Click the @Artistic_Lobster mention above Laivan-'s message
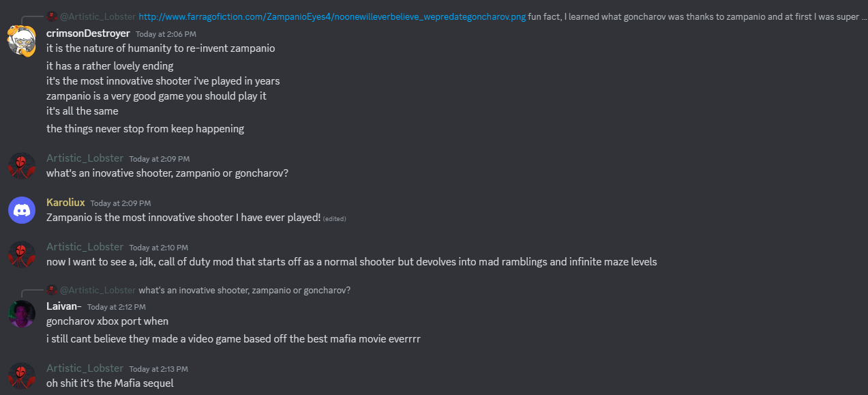 click(x=98, y=290)
